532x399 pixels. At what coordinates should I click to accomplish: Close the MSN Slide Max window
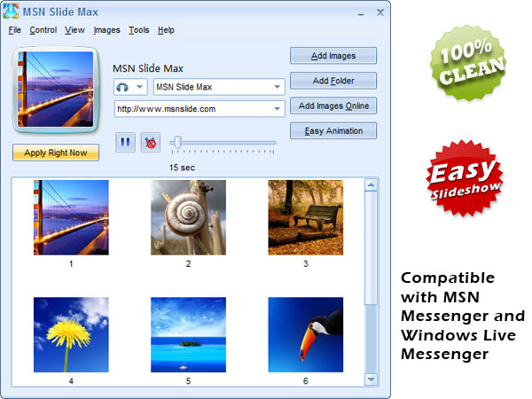tap(380, 12)
